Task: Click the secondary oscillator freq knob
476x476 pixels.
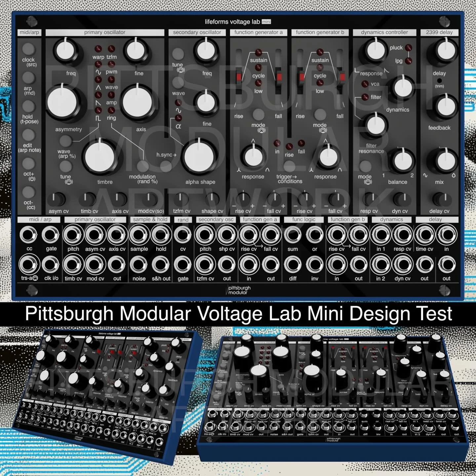Action: (x=206, y=51)
